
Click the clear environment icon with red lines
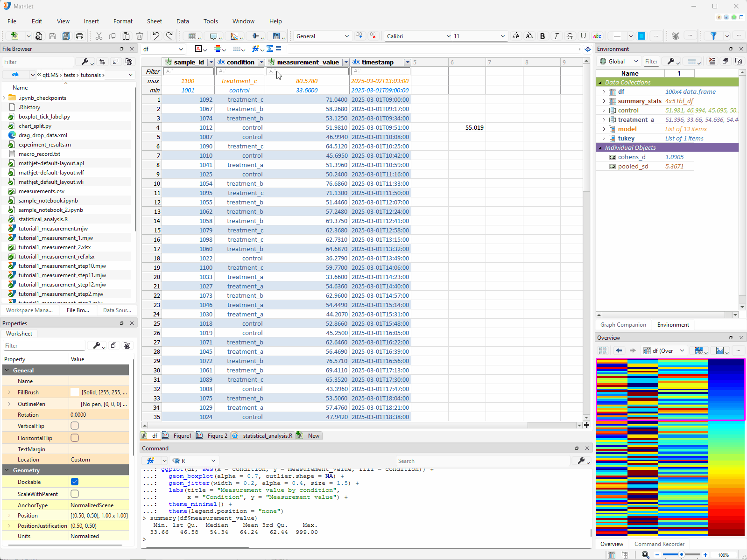point(712,61)
